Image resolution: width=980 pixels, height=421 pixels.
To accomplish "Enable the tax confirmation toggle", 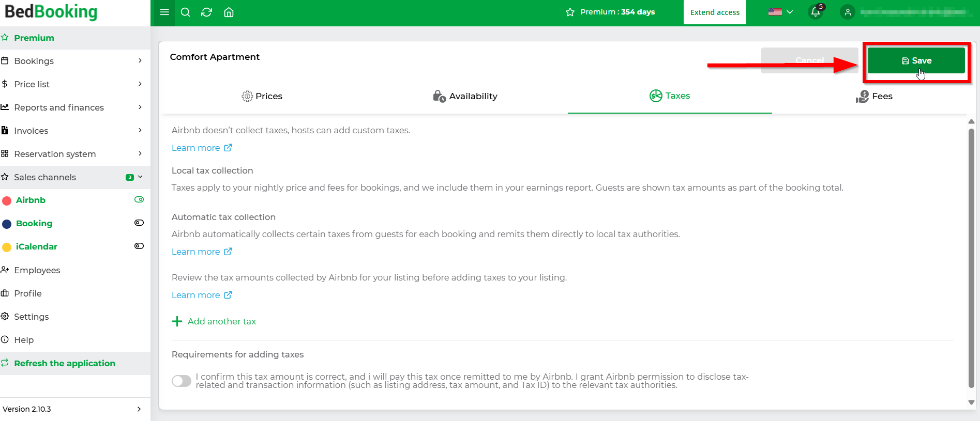I will click(182, 381).
